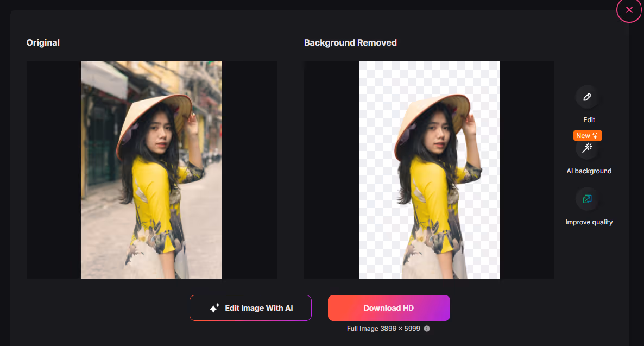
Task: Click the info icon beside the image dimensions
Action: click(x=427, y=328)
